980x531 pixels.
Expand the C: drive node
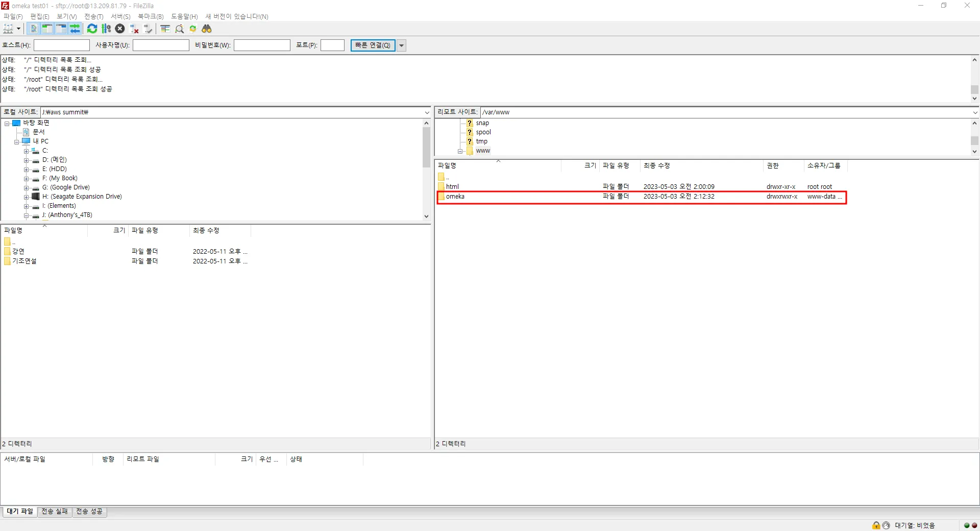pyautogui.click(x=27, y=151)
